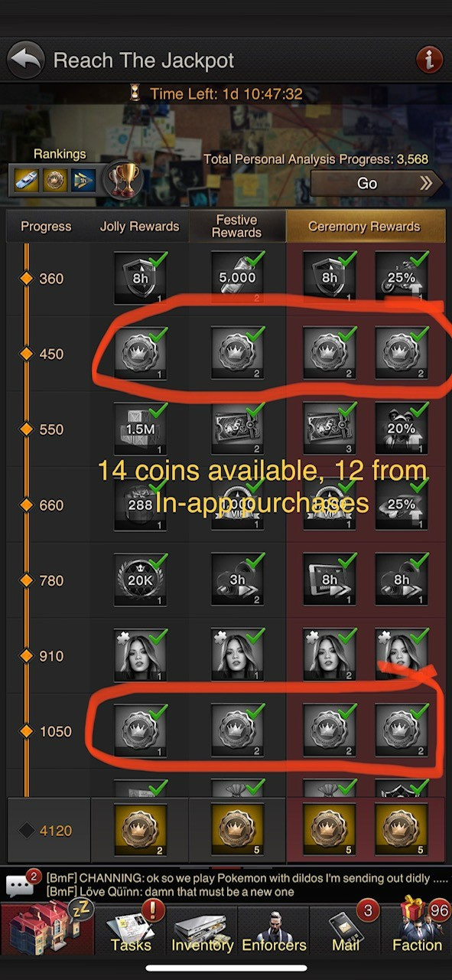Screen dimensions: 452x980
Task: Open the trophy rankings icon
Action: [122, 180]
